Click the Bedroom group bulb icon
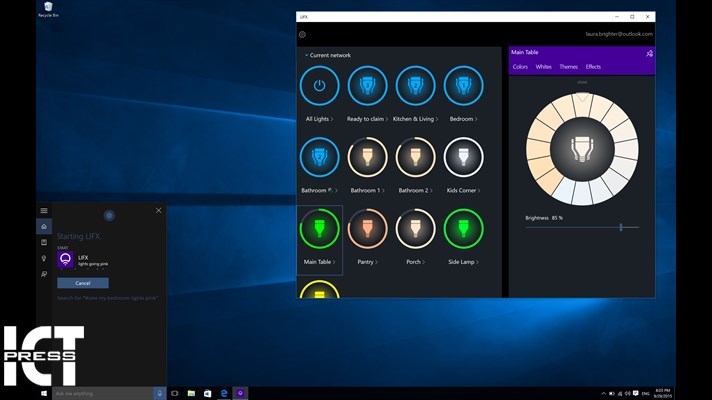Viewport: 712px width, 400px height. coord(463,86)
